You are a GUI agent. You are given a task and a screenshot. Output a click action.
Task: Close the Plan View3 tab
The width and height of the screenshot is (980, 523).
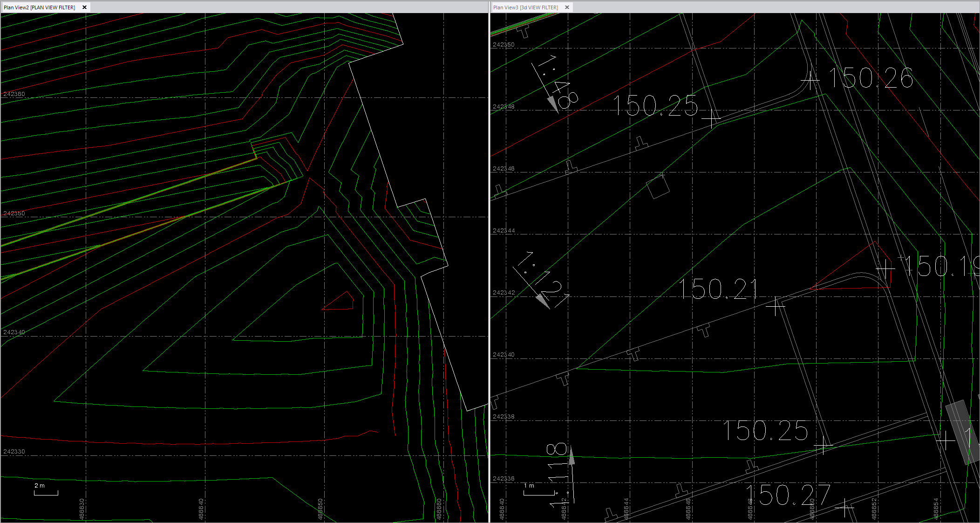point(567,7)
